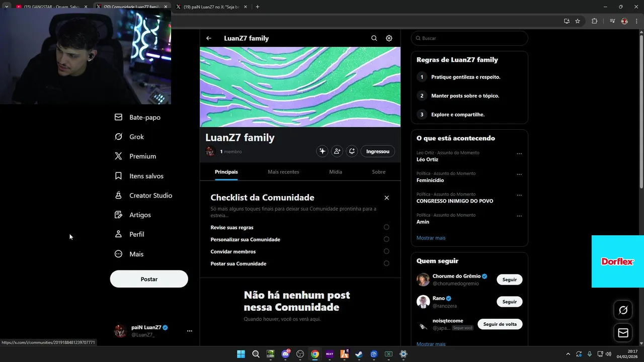Open account options beside paiN LuanZ7

point(190,331)
